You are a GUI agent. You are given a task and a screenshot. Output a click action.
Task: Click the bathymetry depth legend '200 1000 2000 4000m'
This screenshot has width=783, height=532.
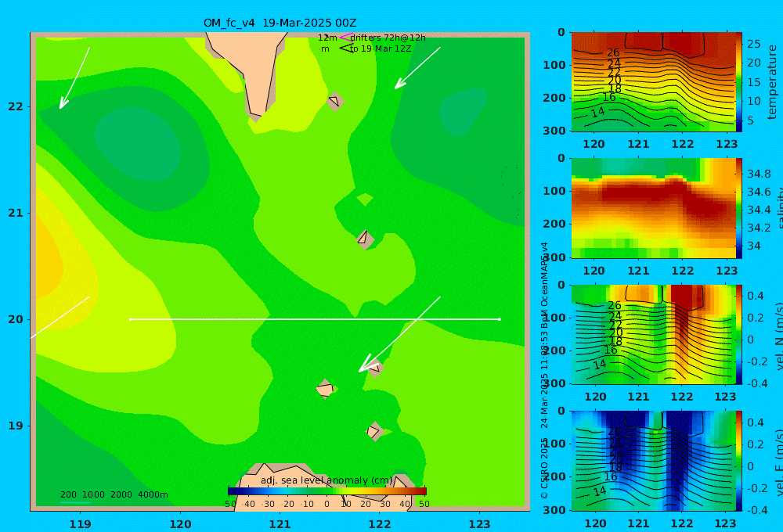tap(114, 494)
